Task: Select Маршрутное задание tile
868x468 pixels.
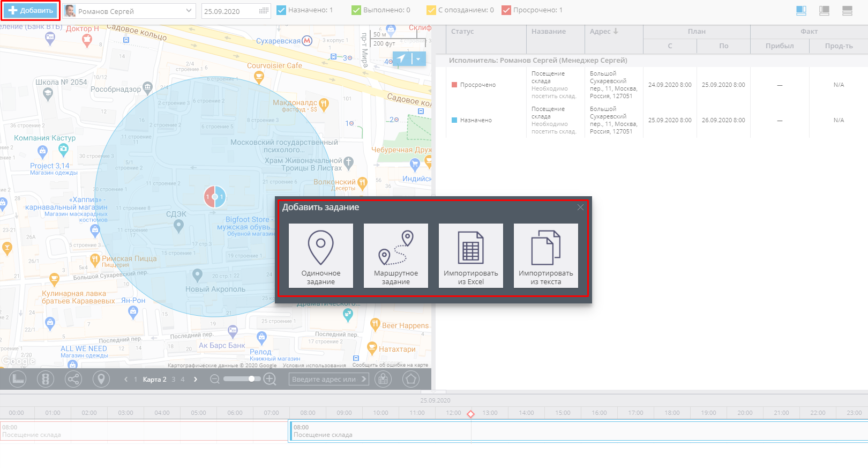Action: (x=395, y=256)
